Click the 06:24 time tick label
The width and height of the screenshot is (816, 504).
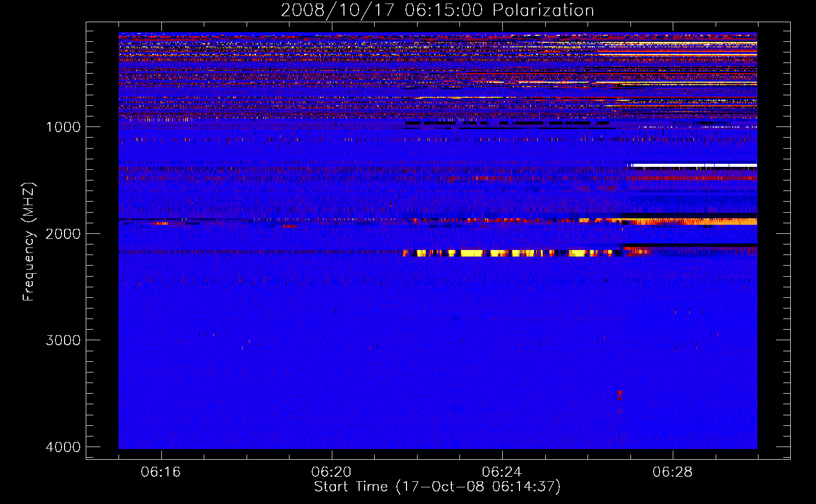tap(502, 472)
